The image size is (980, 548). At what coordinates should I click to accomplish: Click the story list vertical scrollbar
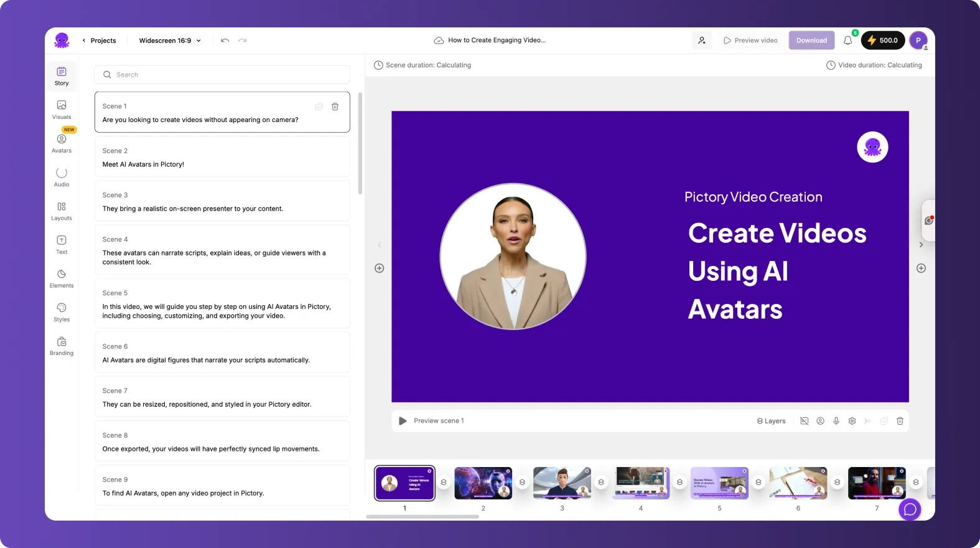[x=360, y=143]
